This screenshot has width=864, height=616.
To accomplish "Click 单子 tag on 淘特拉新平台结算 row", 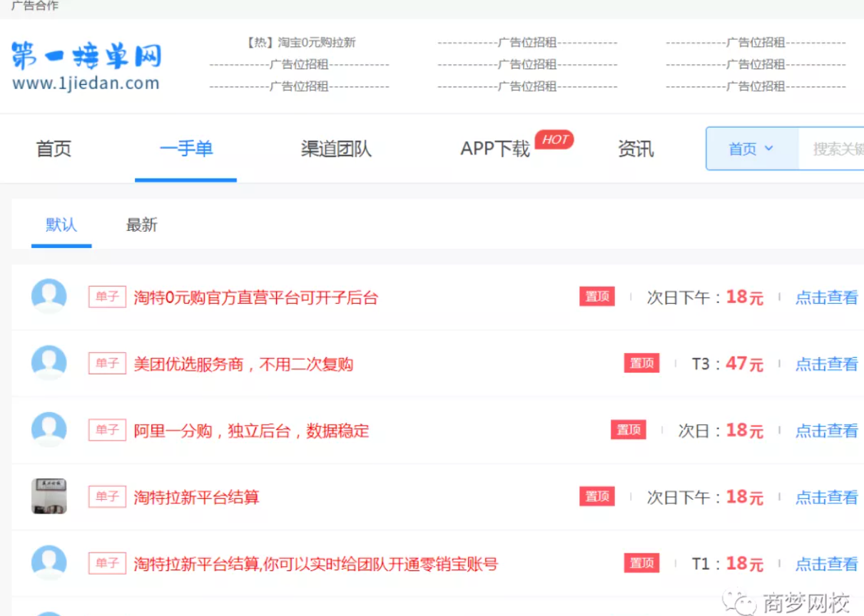I will click(107, 497).
